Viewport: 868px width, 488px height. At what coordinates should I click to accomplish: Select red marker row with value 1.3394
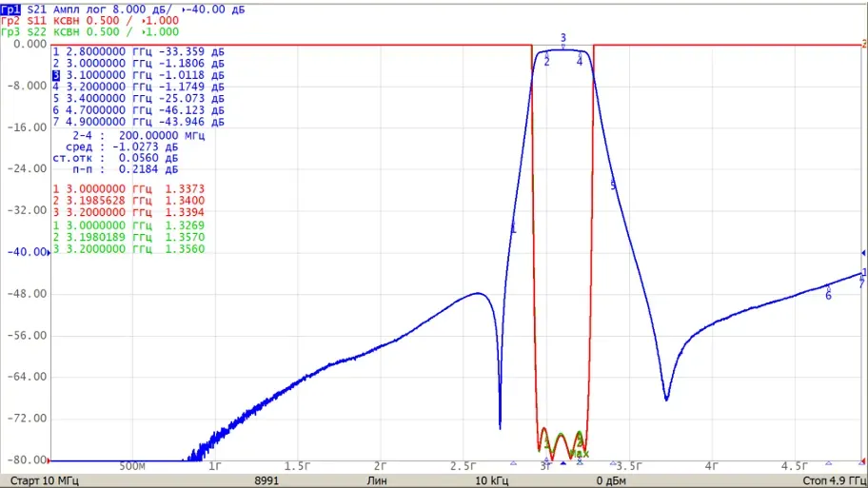click(128, 212)
